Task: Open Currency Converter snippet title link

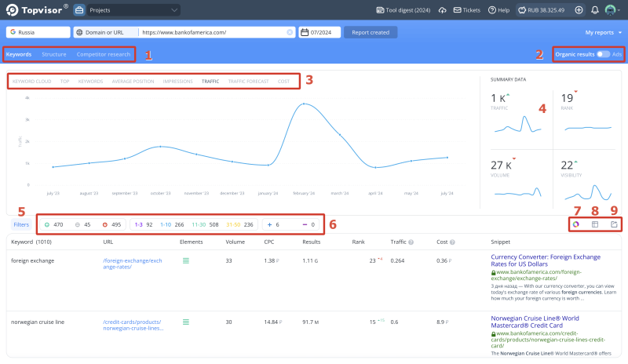Action: [546, 260]
